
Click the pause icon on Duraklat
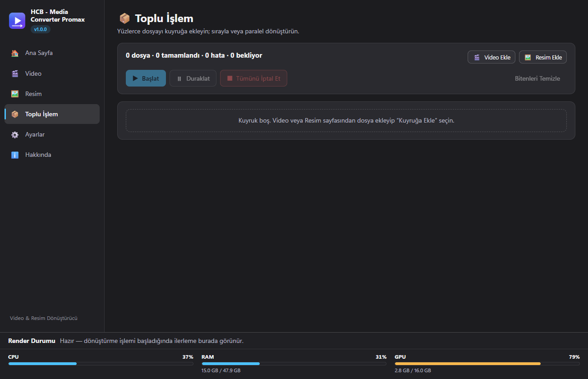(179, 78)
